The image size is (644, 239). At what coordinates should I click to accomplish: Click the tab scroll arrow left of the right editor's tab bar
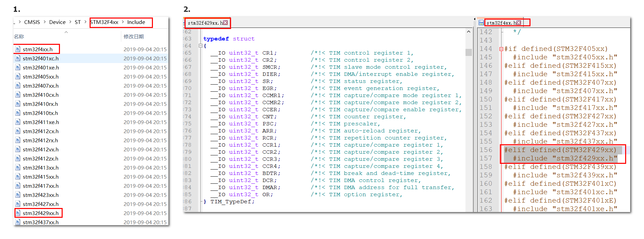475,19
